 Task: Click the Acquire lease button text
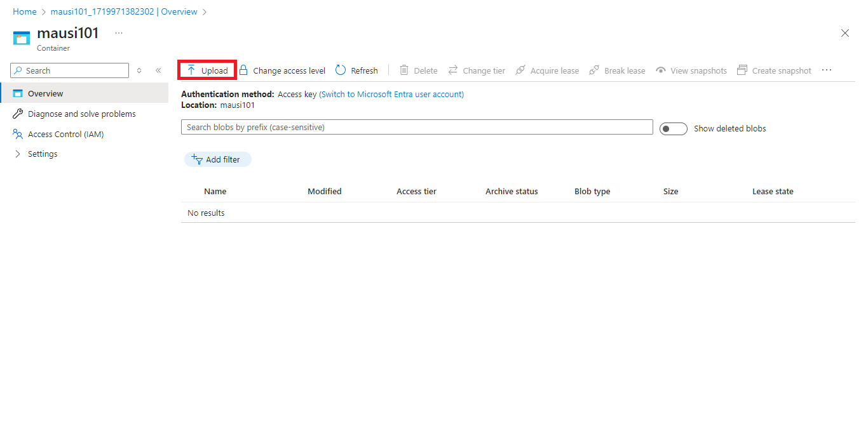[555, 71]
